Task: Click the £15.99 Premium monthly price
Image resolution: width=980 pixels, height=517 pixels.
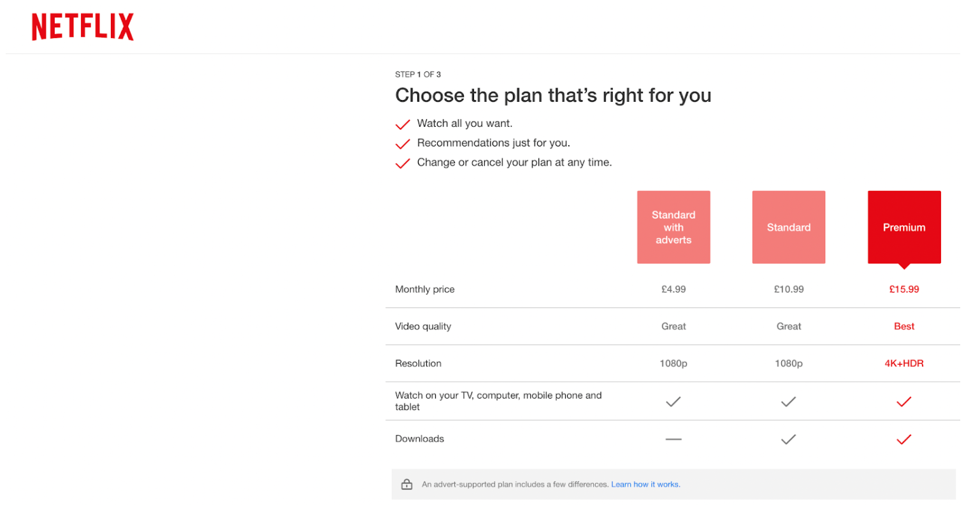Action: pos(904,289)
